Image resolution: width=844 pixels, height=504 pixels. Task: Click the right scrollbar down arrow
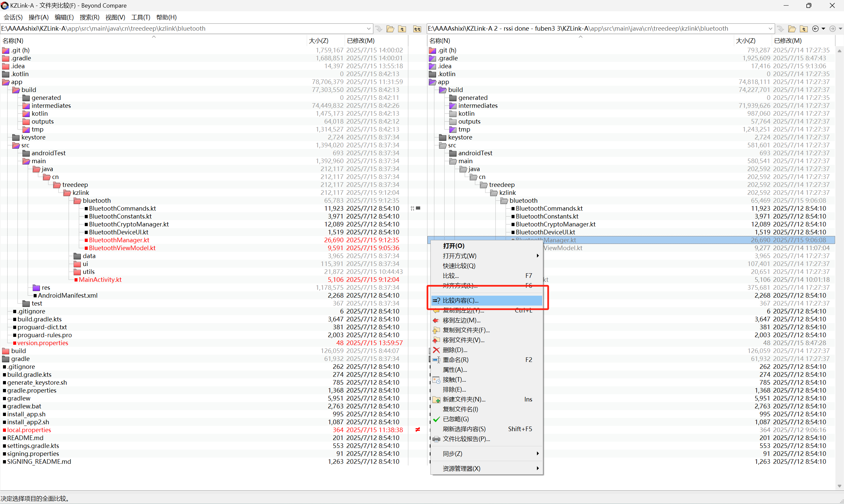pyautogui.click(x=840, y=486)
